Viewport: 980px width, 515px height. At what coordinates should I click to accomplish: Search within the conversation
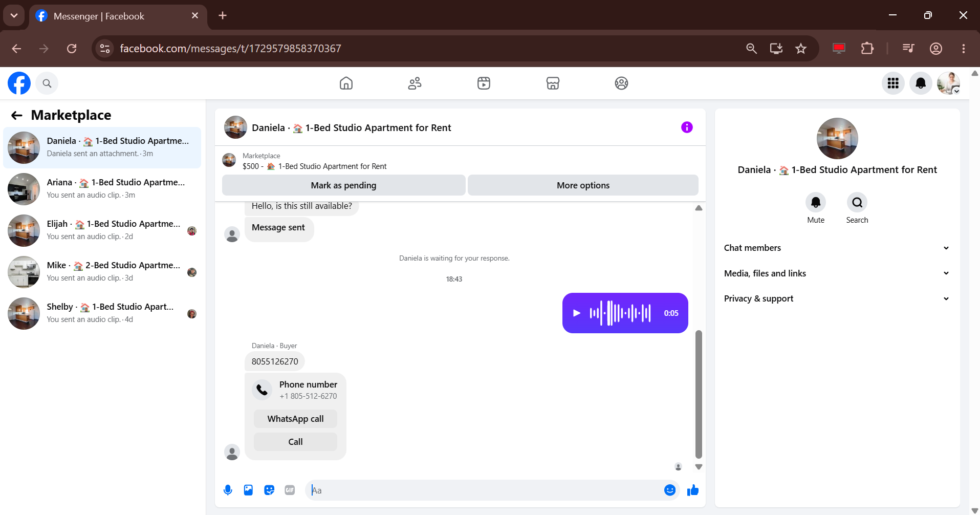[x=857, y=203]
